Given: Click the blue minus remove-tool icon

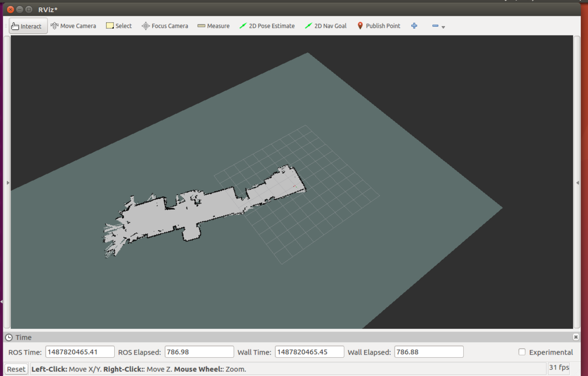Looking at the screenshot, I should coord(435,26).
